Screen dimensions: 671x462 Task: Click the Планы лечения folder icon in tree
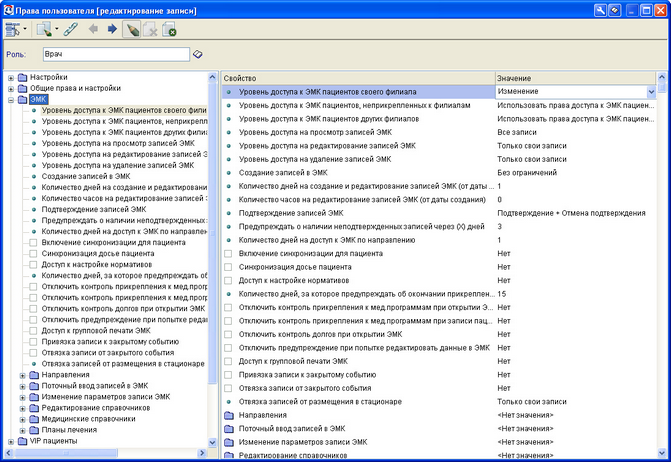point(34,430)
